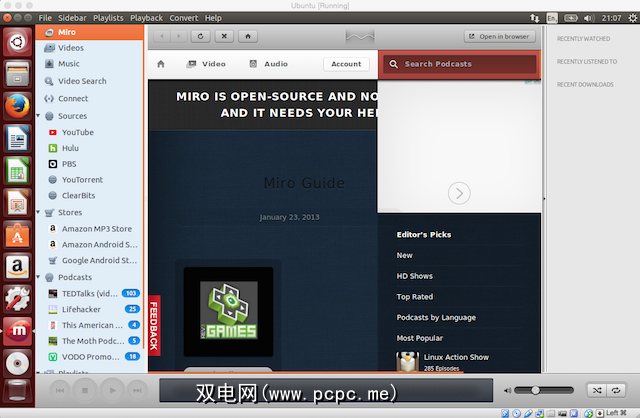Viewport: 640px width, 418px height.
Task: Open the Playlists menu
Action: click(x=108, y=18)
